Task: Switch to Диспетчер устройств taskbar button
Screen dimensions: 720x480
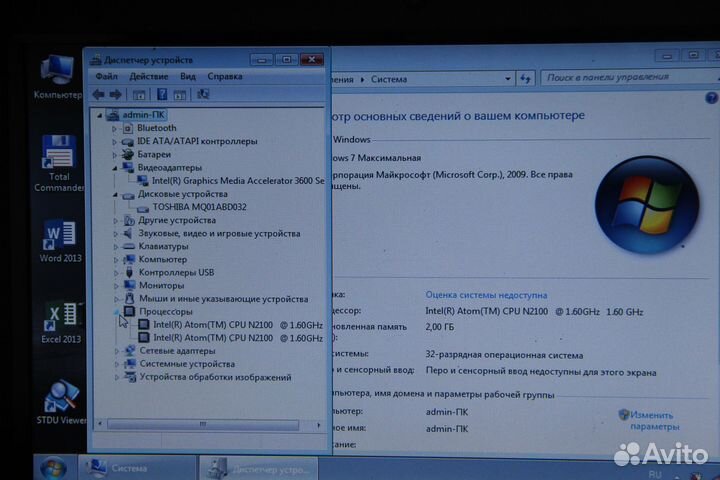Action: (x=259, y=469)
